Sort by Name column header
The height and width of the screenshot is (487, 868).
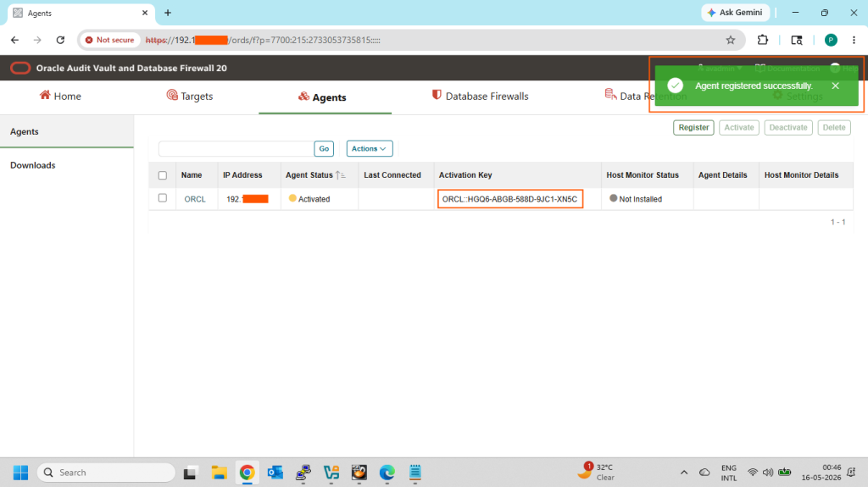pyautogui.click(x=192, y=175)
